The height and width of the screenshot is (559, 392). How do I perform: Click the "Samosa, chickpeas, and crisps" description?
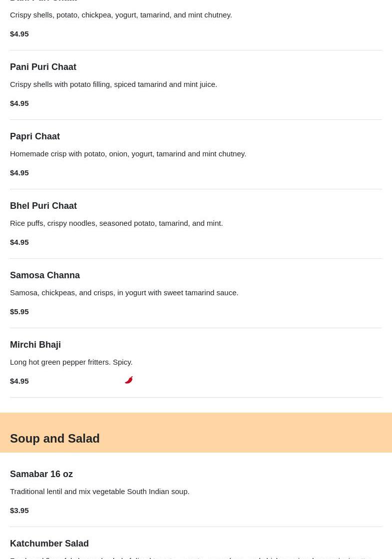[x=124, y=292]
